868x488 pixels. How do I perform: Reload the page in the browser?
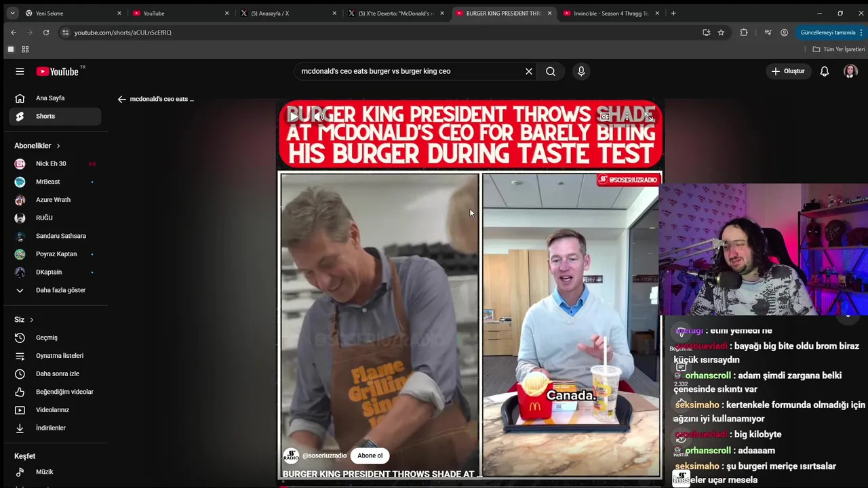click(x=46, y=33)
